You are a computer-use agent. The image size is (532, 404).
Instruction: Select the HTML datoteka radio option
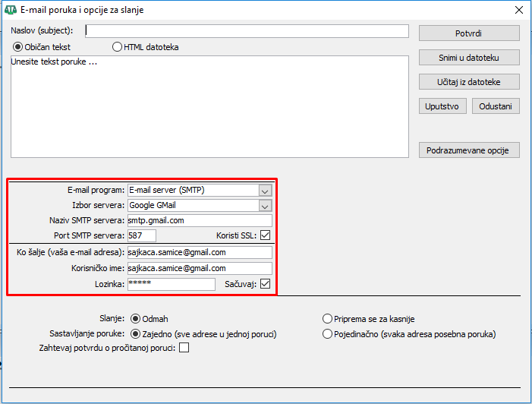click(x=117, y=46)
